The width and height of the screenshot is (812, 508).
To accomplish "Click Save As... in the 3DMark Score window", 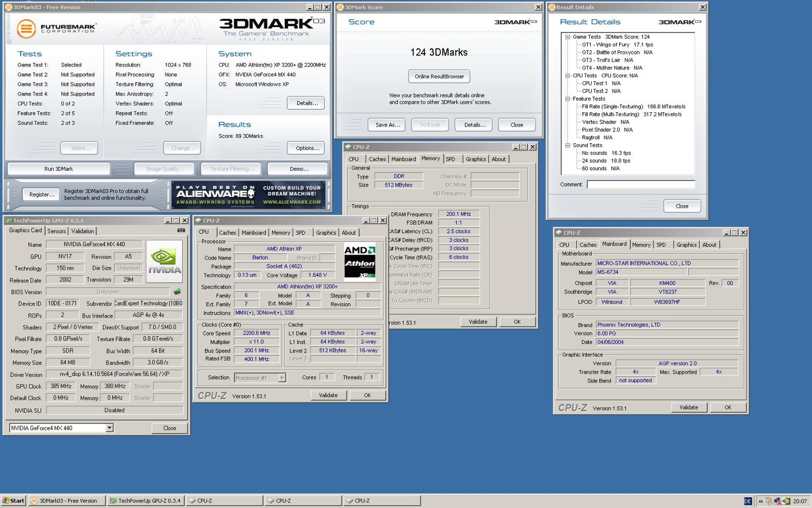I will [x=388, y=125].
